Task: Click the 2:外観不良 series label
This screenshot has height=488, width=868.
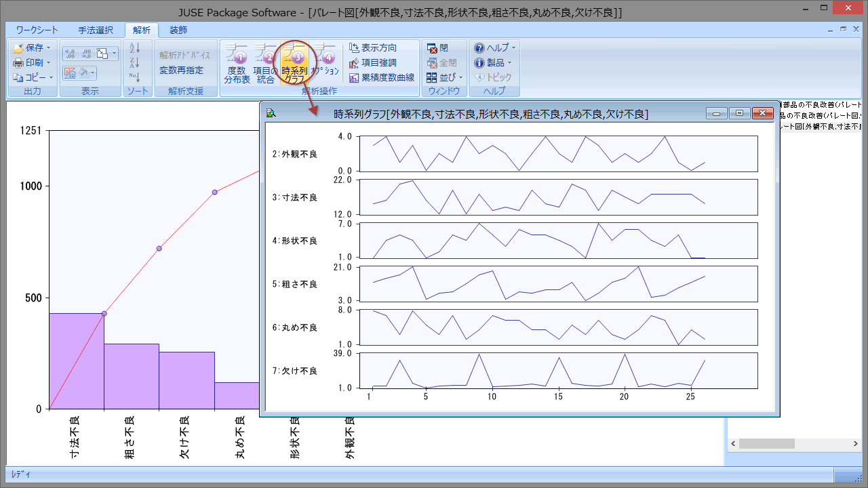Action: [295, 154]
